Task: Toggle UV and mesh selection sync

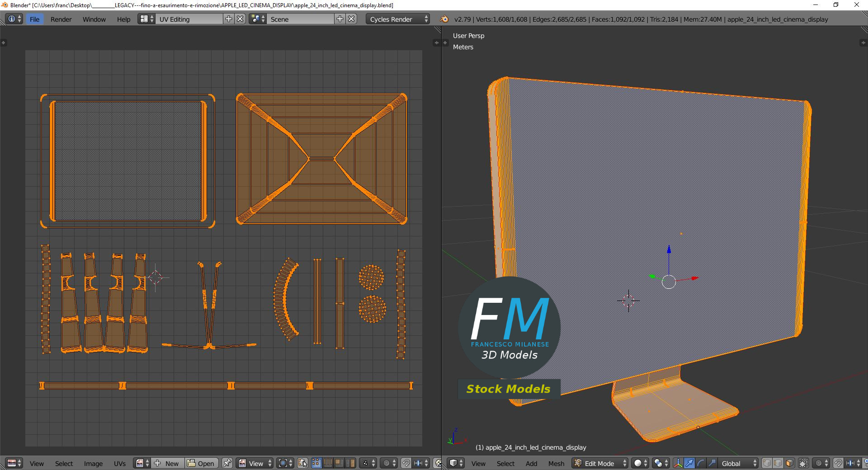Action: tap(302, 463)
